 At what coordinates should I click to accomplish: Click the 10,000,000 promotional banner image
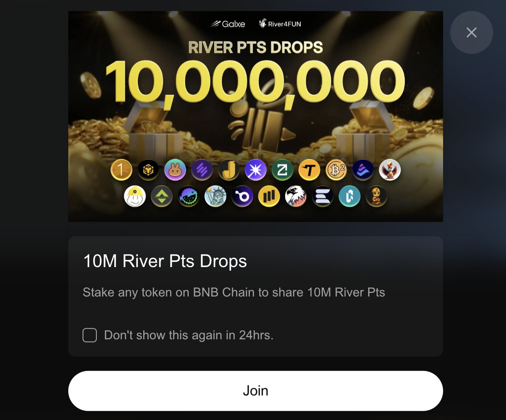[256, 116]
